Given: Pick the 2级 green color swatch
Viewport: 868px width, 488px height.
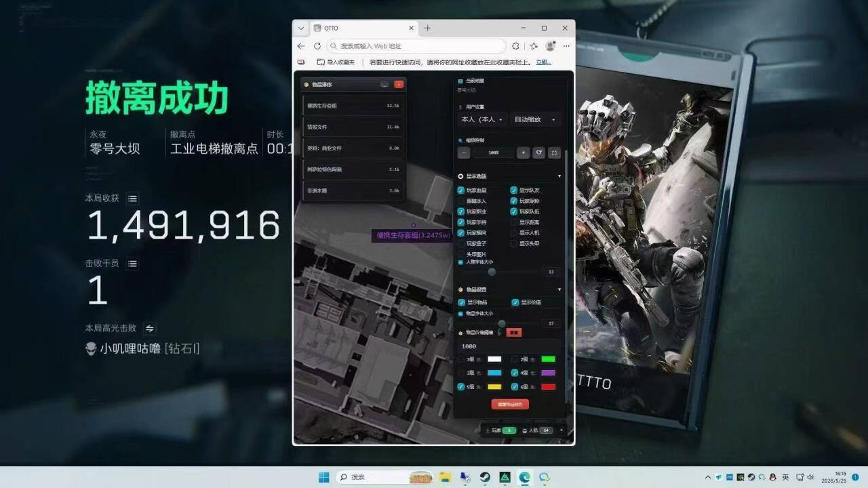Looking at the screenshot, I should point(548,359).
